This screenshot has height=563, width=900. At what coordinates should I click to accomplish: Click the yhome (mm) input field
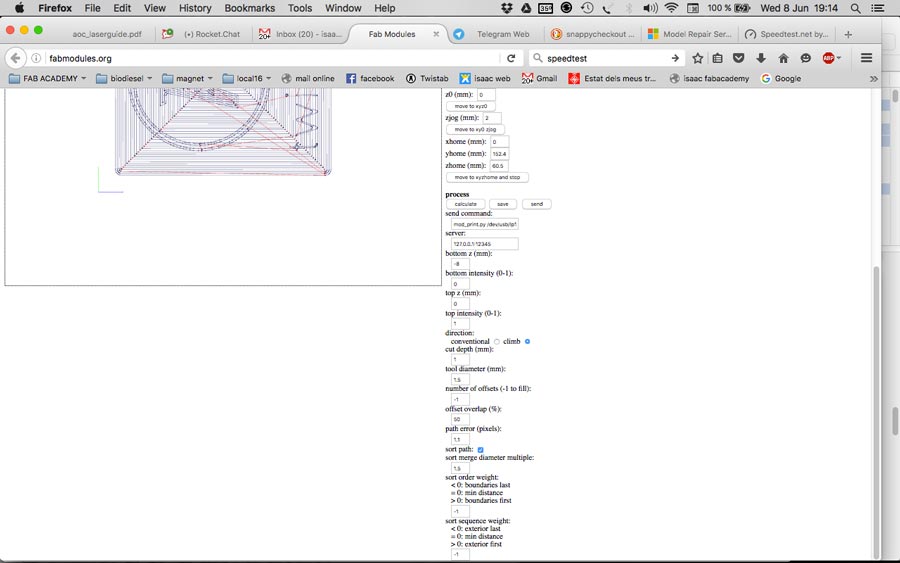(x=499, y=154)
